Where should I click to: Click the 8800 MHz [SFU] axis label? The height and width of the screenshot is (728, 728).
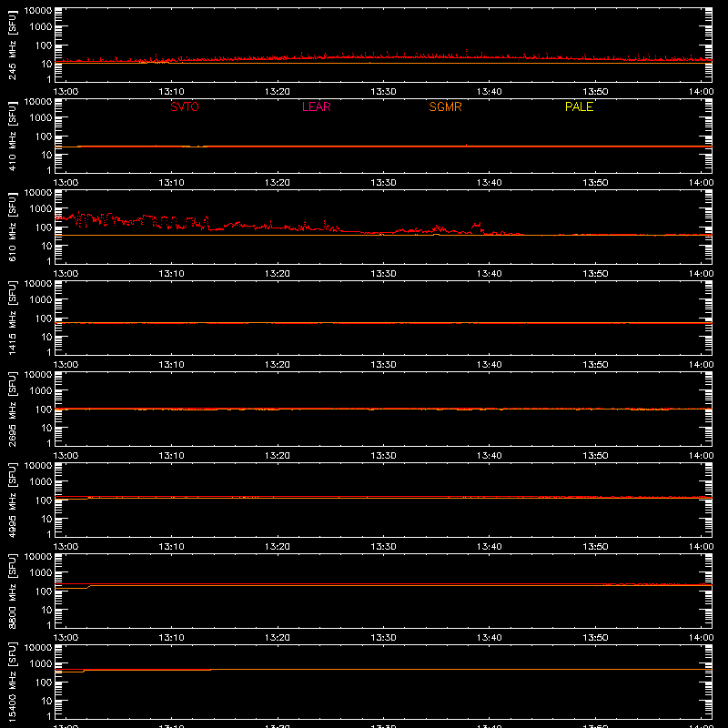coord(13,591)
